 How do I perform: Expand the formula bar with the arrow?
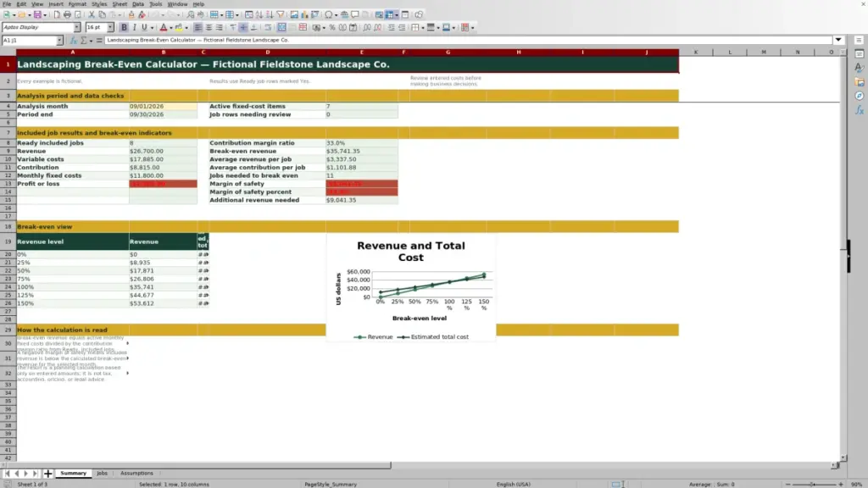(x=838, y=41)
